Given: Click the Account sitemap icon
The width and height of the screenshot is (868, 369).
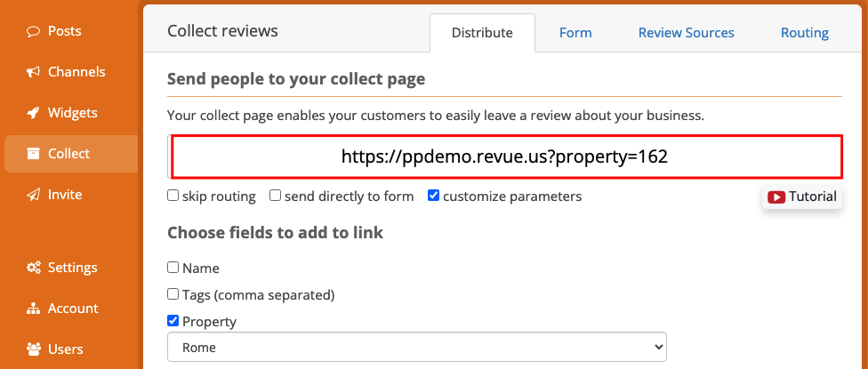Looking at the screenshot, I should (33, 309).
